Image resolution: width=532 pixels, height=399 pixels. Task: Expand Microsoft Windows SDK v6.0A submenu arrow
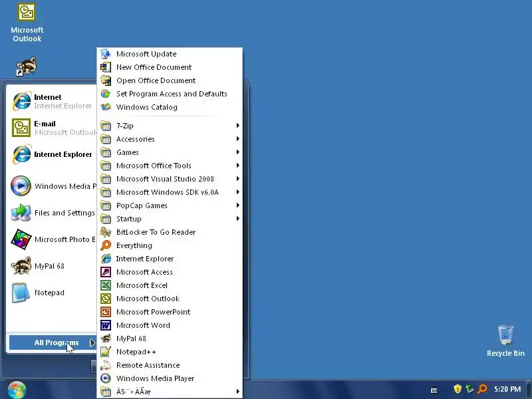[x=238, y=192]
